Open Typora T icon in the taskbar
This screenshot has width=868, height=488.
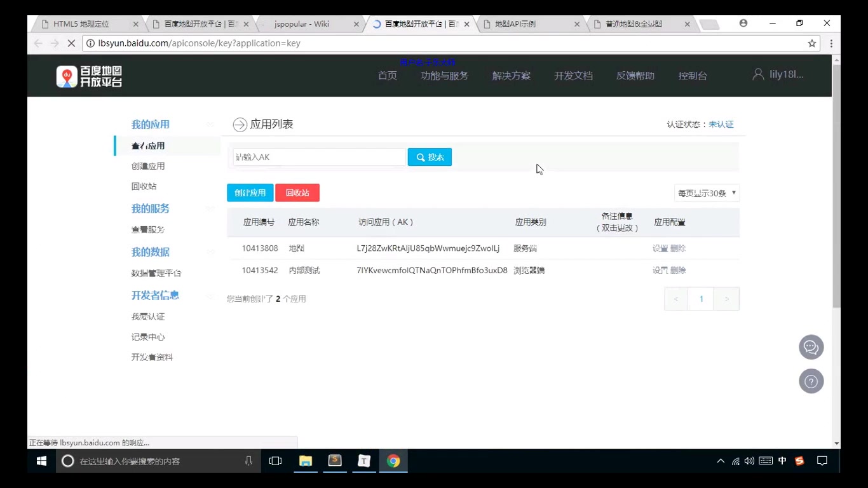coord(364,461)
